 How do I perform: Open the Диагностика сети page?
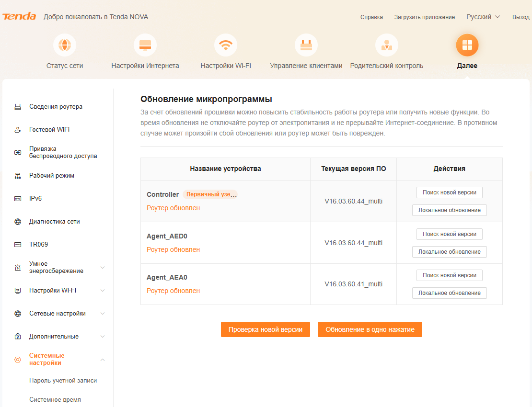coord(54,221)
